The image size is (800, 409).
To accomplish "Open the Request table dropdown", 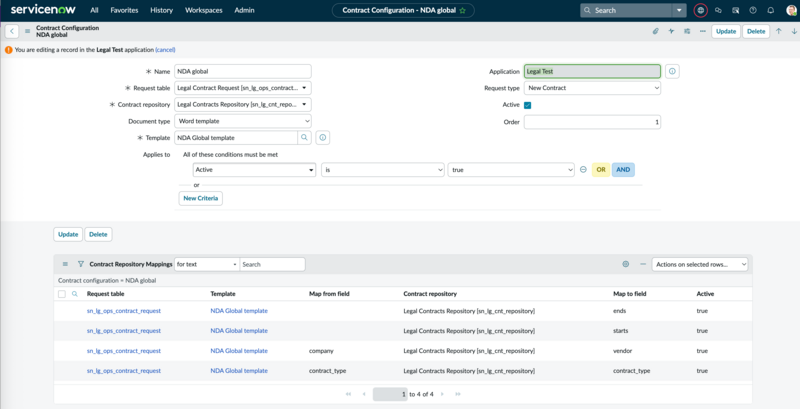I will [243, 88].
